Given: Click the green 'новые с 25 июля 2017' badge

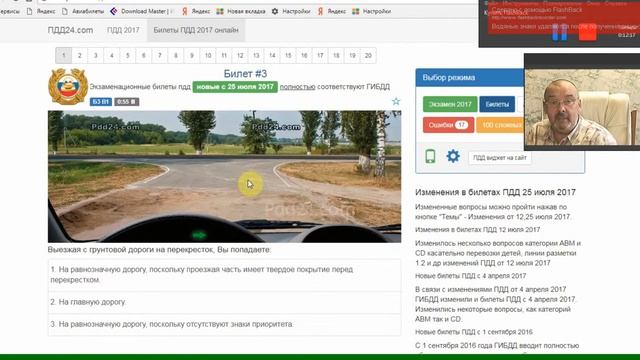Looking at the screenshot, I should pos(235,87).
